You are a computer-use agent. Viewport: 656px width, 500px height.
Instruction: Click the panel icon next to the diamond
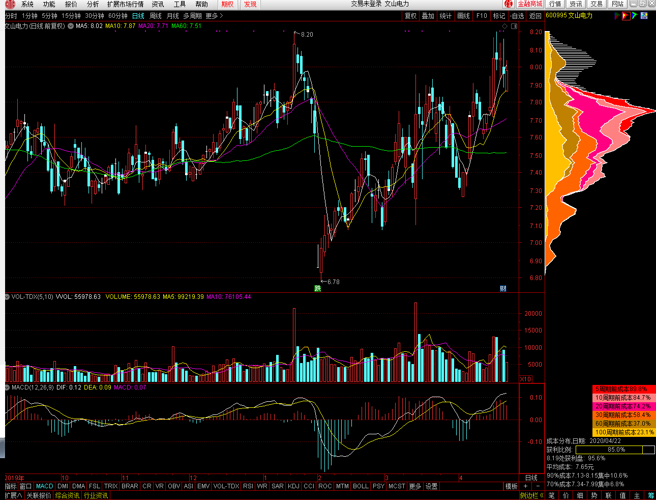(x=514, y=26)
